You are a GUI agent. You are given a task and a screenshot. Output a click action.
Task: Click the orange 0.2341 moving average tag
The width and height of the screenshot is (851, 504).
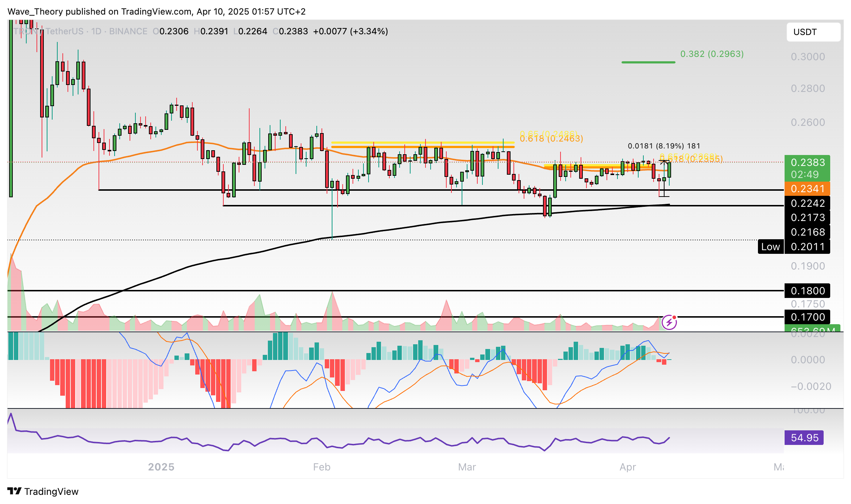click(x=807, y=189)
